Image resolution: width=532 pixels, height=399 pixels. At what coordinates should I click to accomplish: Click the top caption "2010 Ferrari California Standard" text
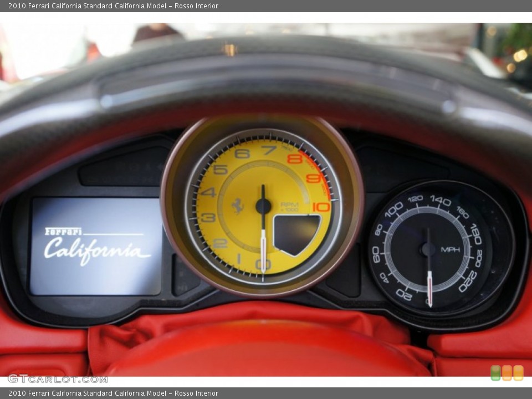[56, 6]
